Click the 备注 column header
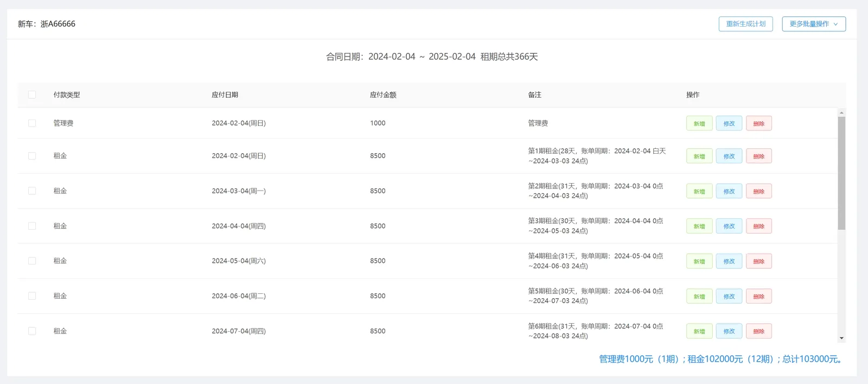This screenshot has height=384, width=868. tap(534, 95)
